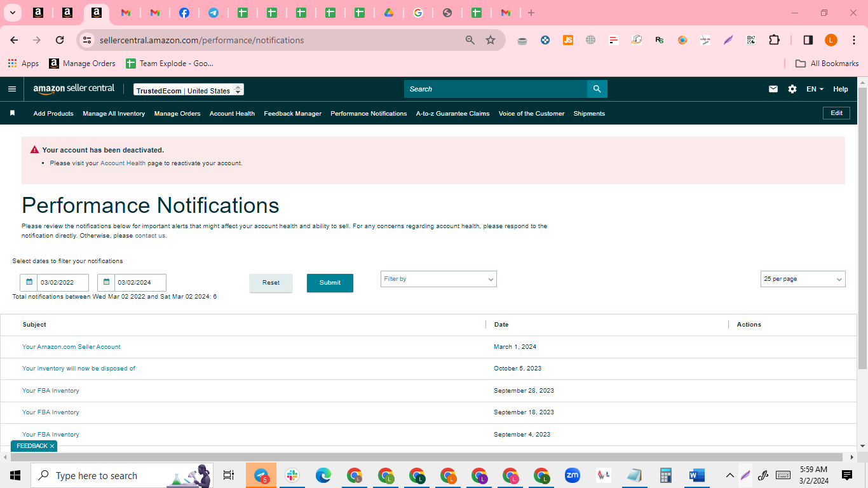Open the Extensions puzzle-piece menu
868x488 pixels.
pyautogui.click(x=774, y=40)
